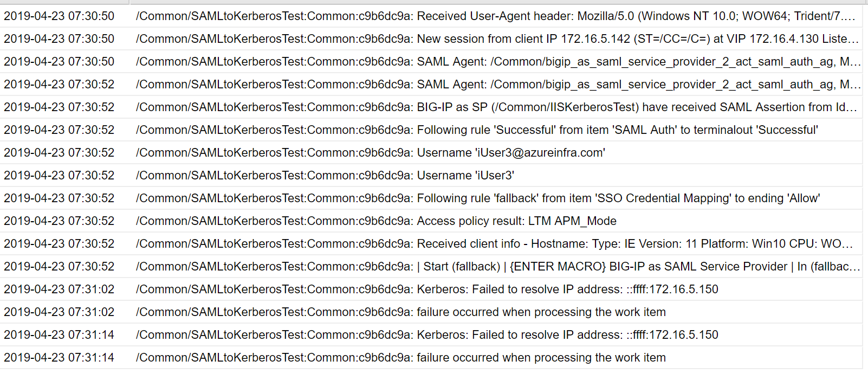Click the 'New session from client IP' log message
The width and height of the screenshot is (868, 380).
496,39
